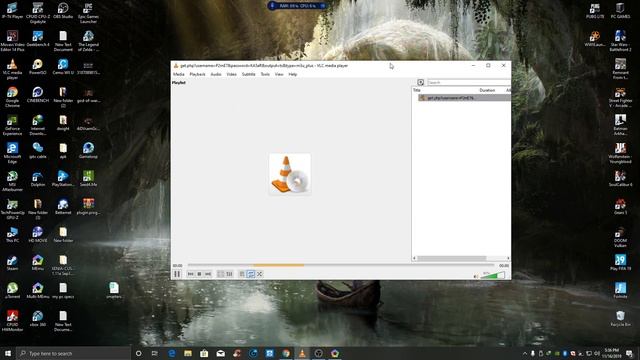
Task: Pause playback in VLC
Action: coord(177,274)
